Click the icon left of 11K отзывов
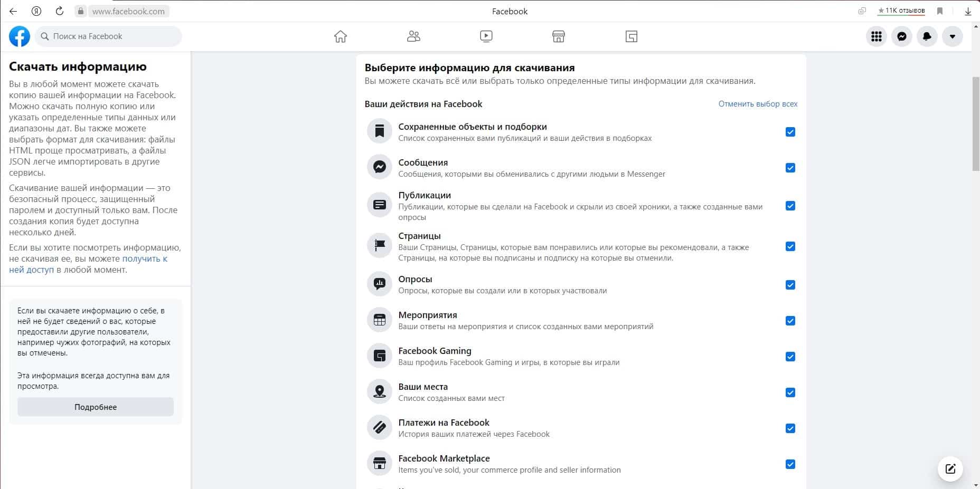 pos(862,11)
